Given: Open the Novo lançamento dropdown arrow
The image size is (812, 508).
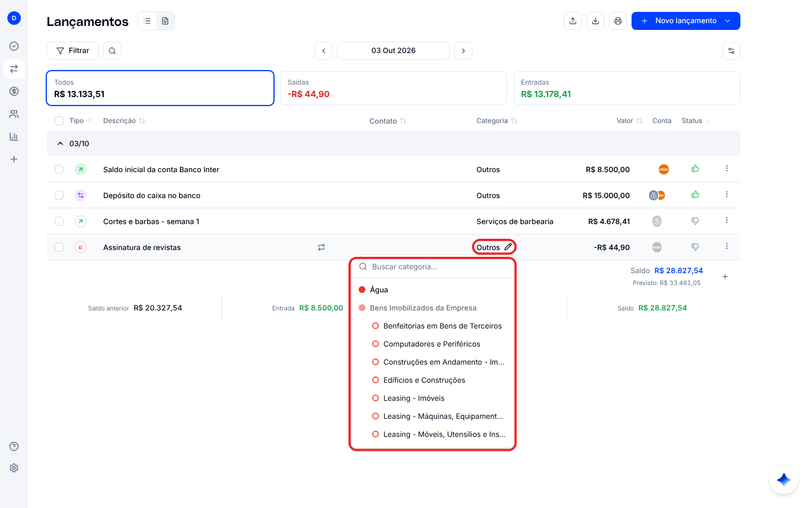Looking at the screenshot, I should pos(727,21).
